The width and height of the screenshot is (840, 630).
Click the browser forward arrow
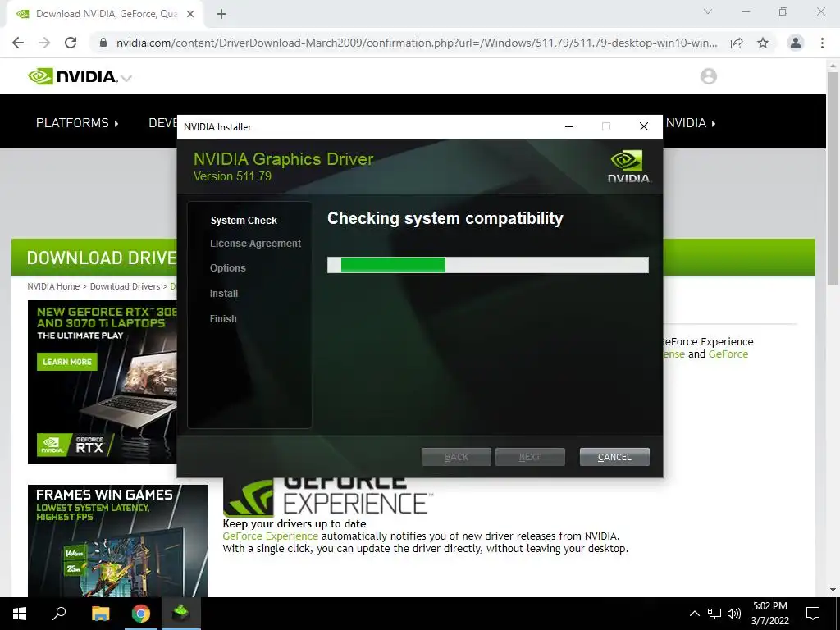click(44, 43)
